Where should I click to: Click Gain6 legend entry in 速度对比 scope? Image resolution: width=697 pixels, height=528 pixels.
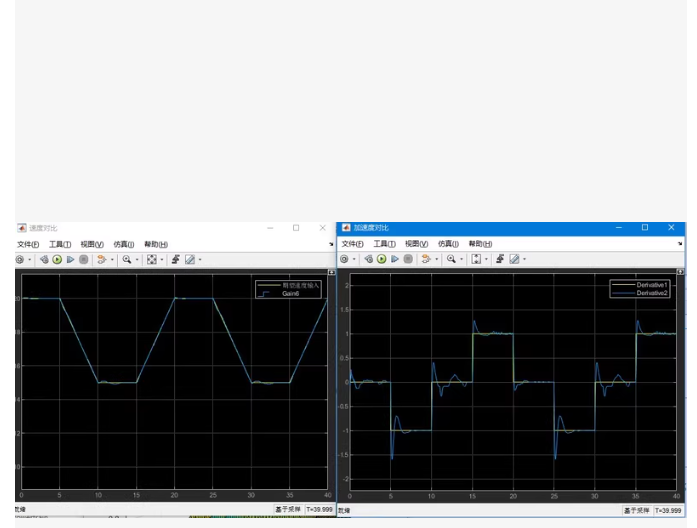pyautogui.click(x=290, y=293)
